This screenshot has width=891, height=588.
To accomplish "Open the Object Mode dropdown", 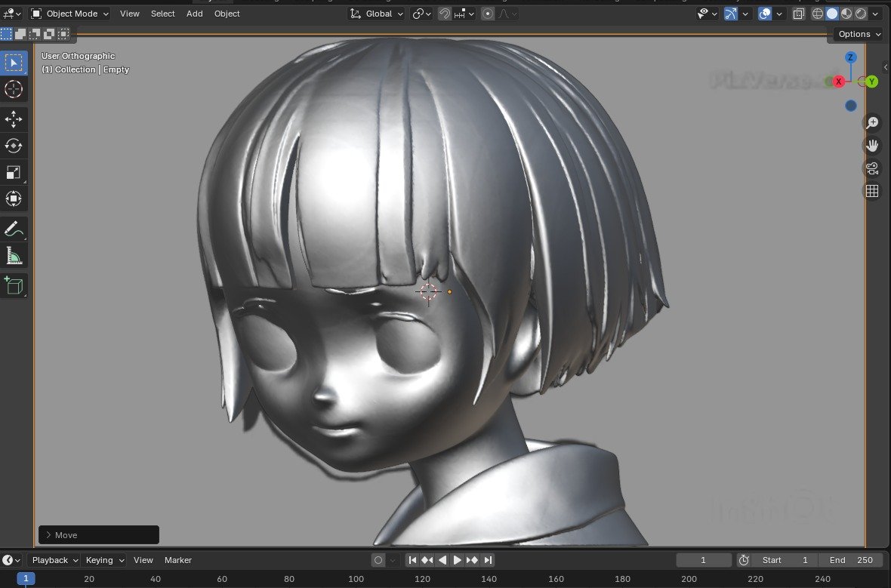I will point(69,14).
